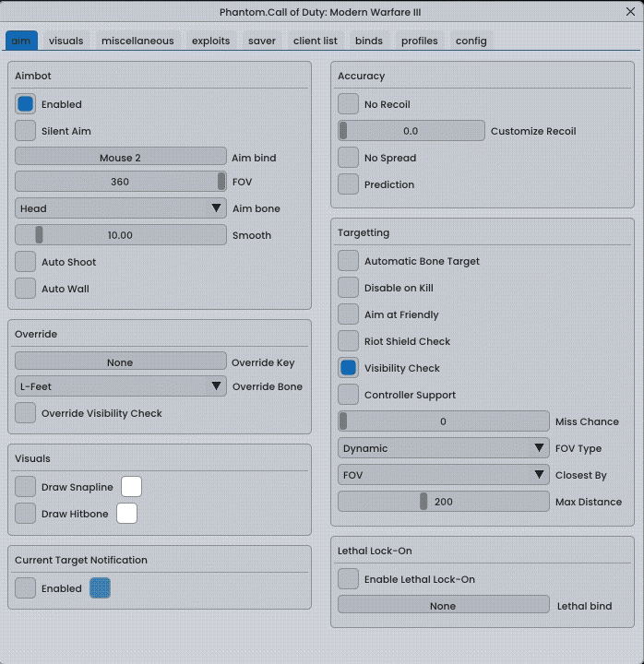Screen dimensions: 644x664
Task: Toggle the Draw Hitbone checkbox
Action: 26,514
